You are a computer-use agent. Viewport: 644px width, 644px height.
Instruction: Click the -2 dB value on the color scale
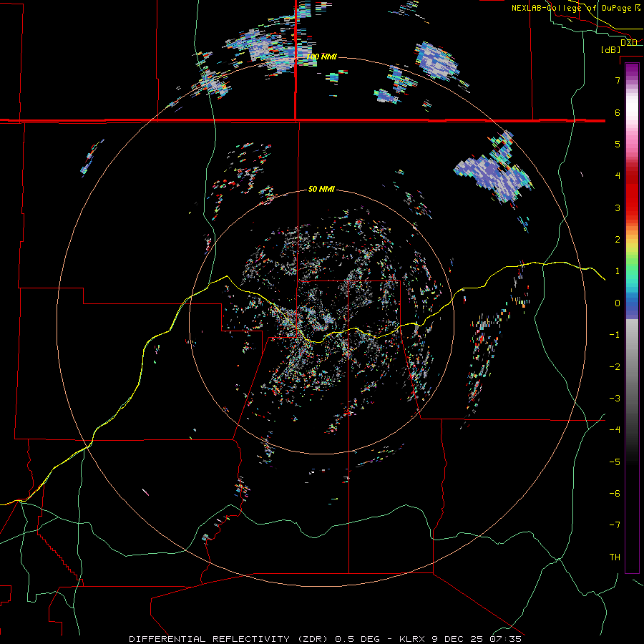point(615,366)
